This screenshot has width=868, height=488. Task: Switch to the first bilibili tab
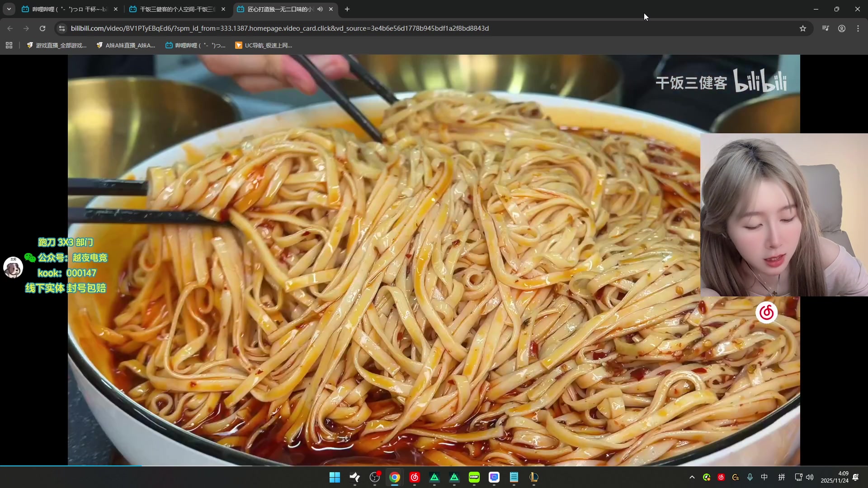[x=68, y=9]
